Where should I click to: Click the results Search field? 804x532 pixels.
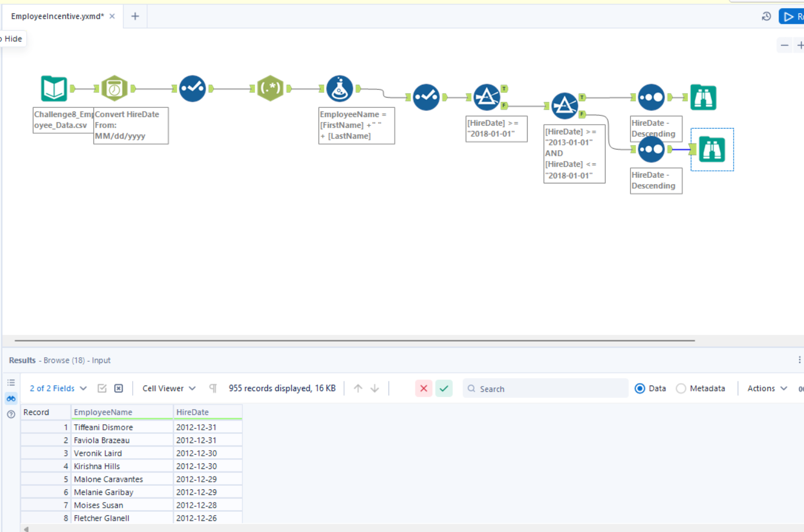pos(545,388)
